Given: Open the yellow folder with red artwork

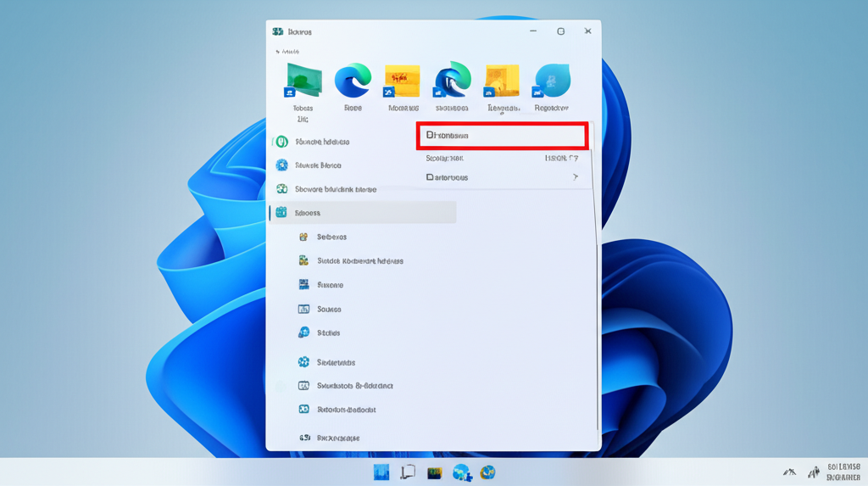Looking at the screenshot, I should (x=403, y=81).
